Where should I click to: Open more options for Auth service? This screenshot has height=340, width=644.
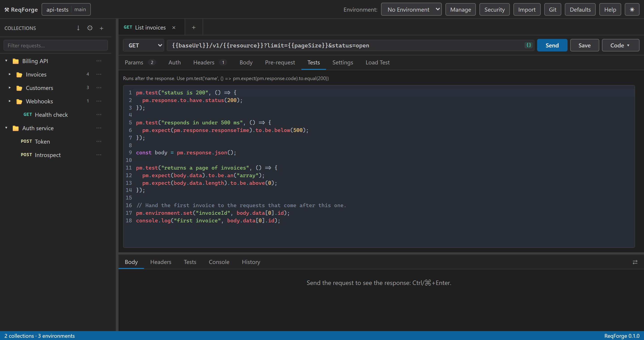coord(99,128)
